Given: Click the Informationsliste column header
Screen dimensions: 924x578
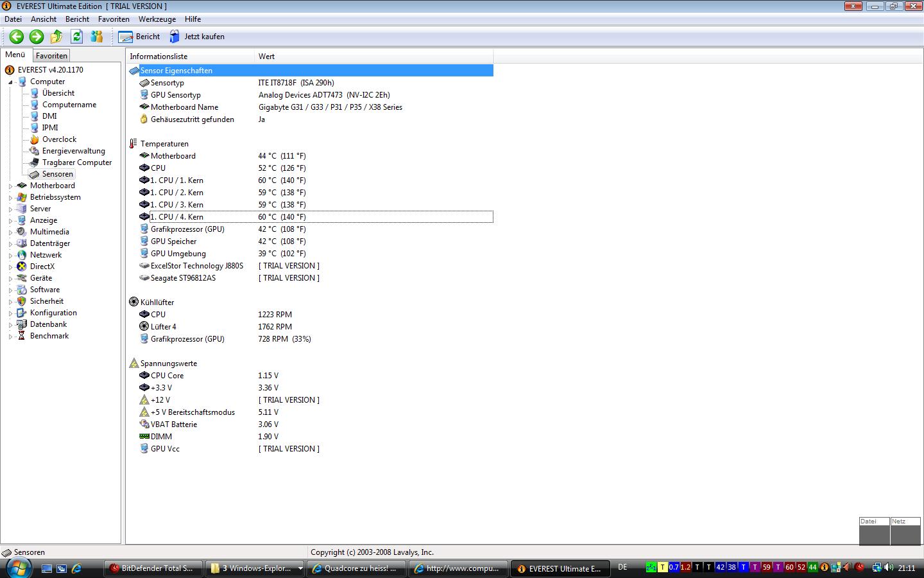Looking at the screenshot, I should point(191,57).
